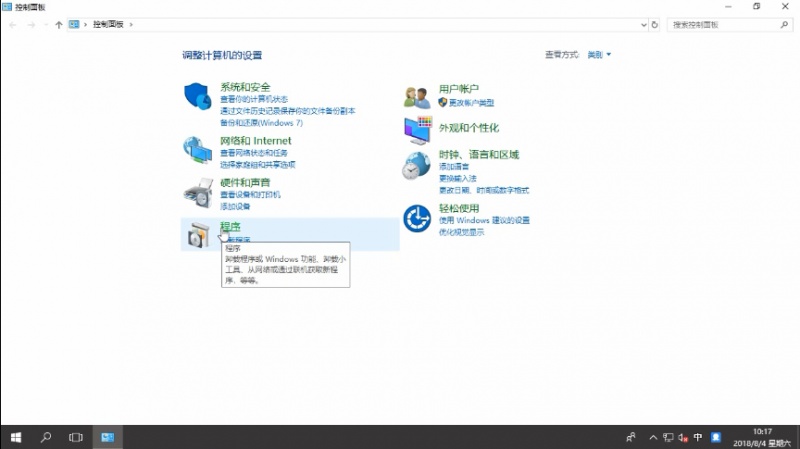800x449 pixels.
Task: Open the 网络和 Internet globe icon
Action: pyautogui.click(x=197, y=150)
